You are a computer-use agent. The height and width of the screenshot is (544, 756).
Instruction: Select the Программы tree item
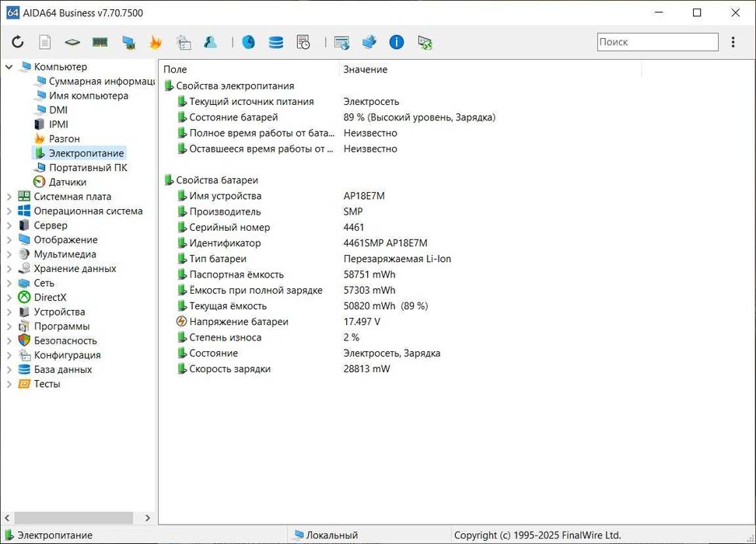54,326
